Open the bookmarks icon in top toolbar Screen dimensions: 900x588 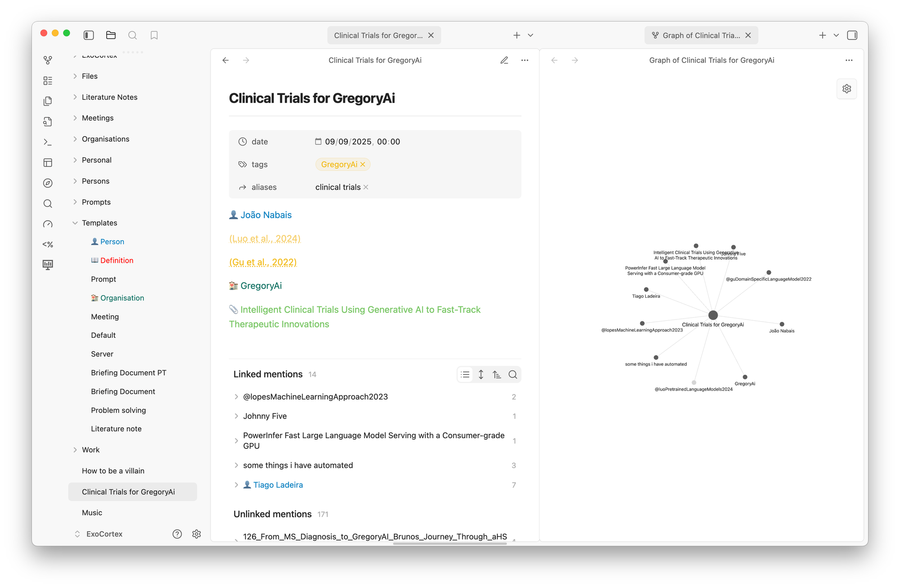pyautogui.click(x=154, y=35)
